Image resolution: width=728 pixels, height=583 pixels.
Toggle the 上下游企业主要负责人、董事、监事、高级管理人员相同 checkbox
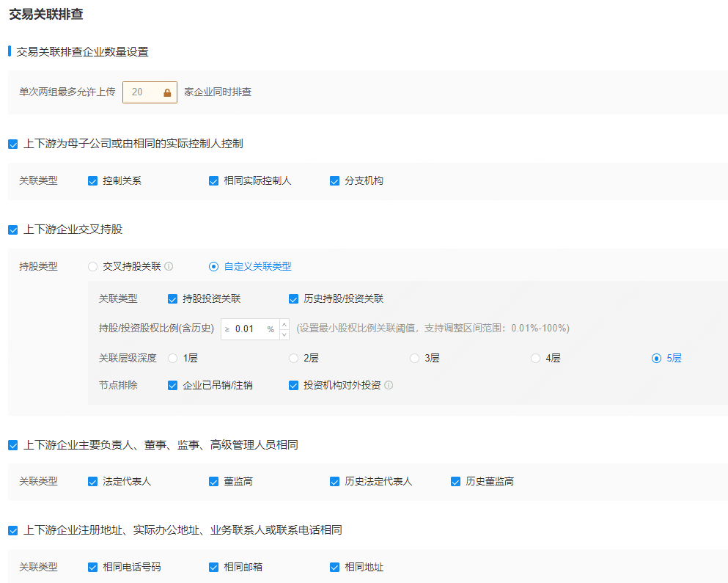tap(13, 445)
